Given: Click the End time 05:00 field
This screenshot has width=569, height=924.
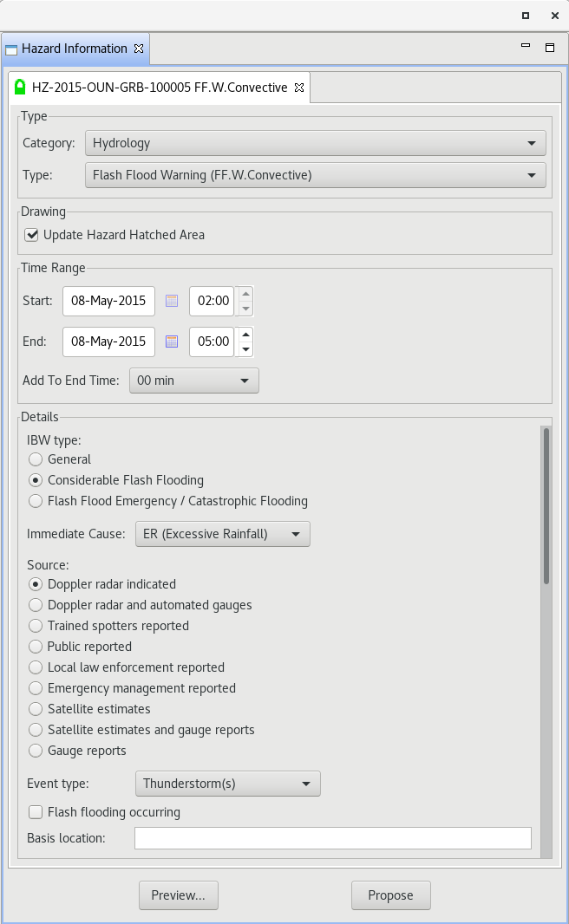Looking at the screenshot, I should tap(213, 342).
